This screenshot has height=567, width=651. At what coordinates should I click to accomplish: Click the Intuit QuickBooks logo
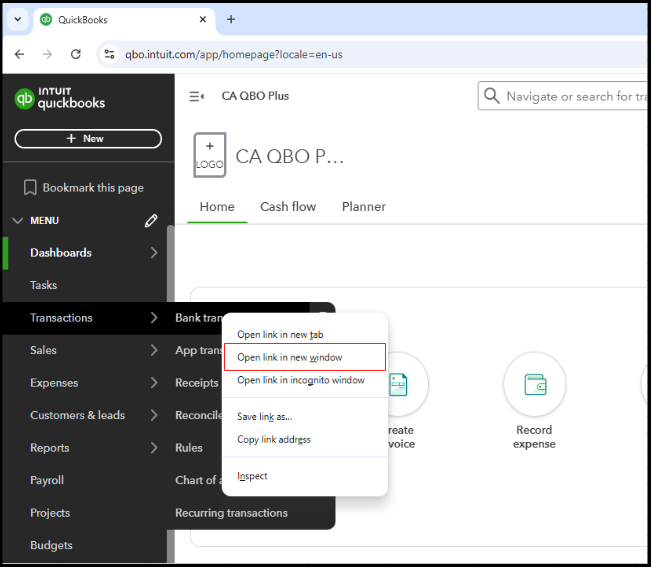(x=60, y=98)
